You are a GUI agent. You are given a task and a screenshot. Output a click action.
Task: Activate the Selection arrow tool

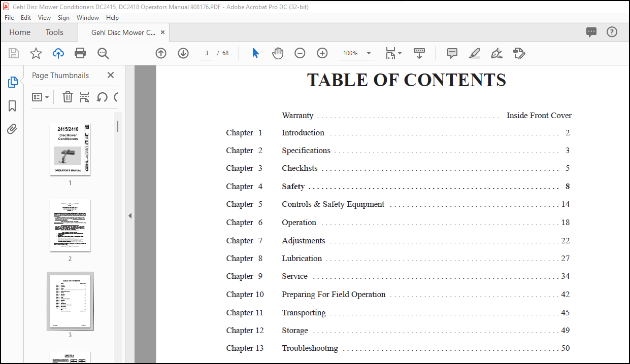click(x=255, y=53)
